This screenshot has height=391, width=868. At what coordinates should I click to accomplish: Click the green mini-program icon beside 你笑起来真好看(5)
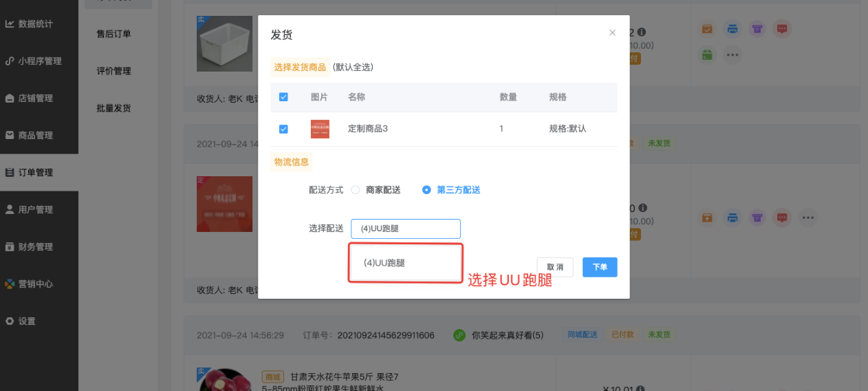coord(459,335)
